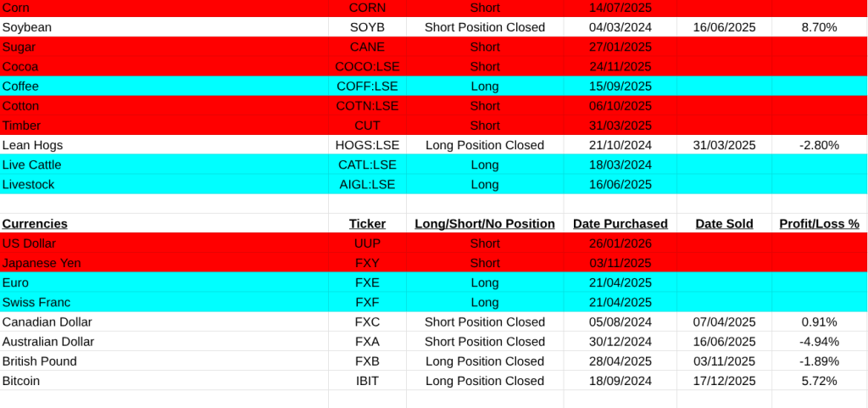This screenshot has height=408, width=868.
Task: Select the Long/Short/No Position header cell
Action: click(485, 224)
